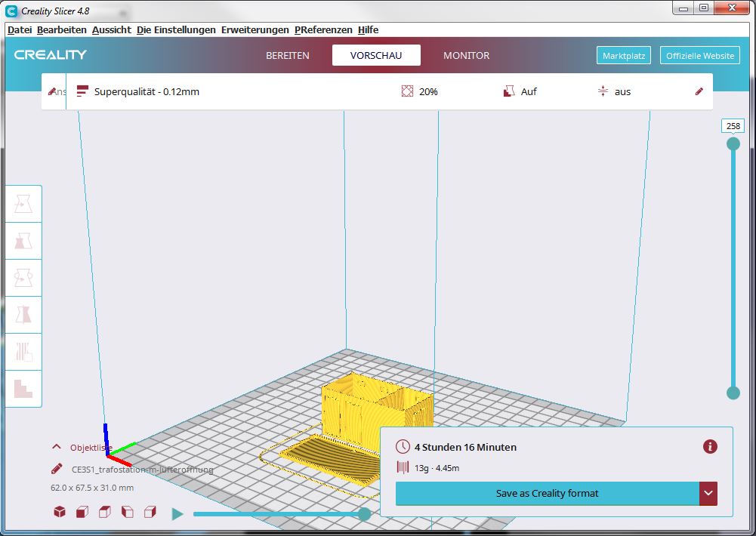Image resolution: width=756 pixels, height=536 pixels.
Task: Open the save format dropdown arrow
Action: coord(708,493)
